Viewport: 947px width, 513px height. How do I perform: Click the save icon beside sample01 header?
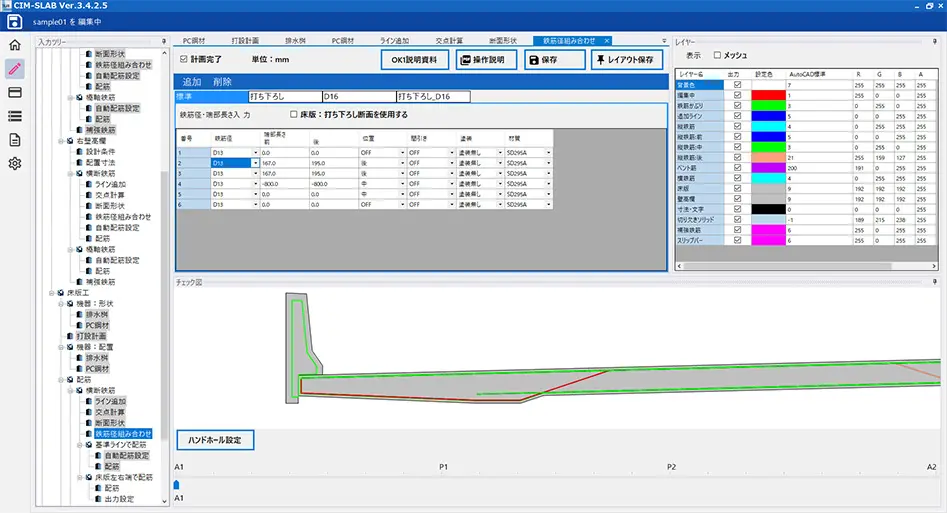[14, 22]
